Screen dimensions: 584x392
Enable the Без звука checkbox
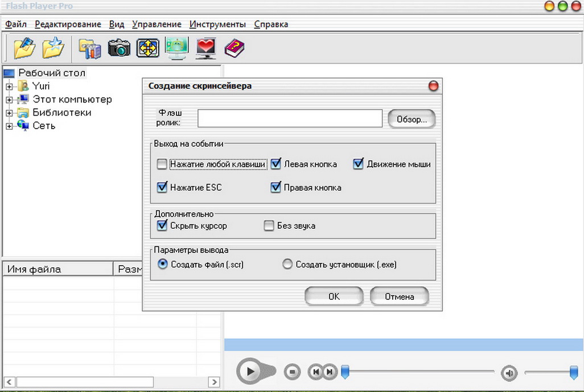click(269, 226)
